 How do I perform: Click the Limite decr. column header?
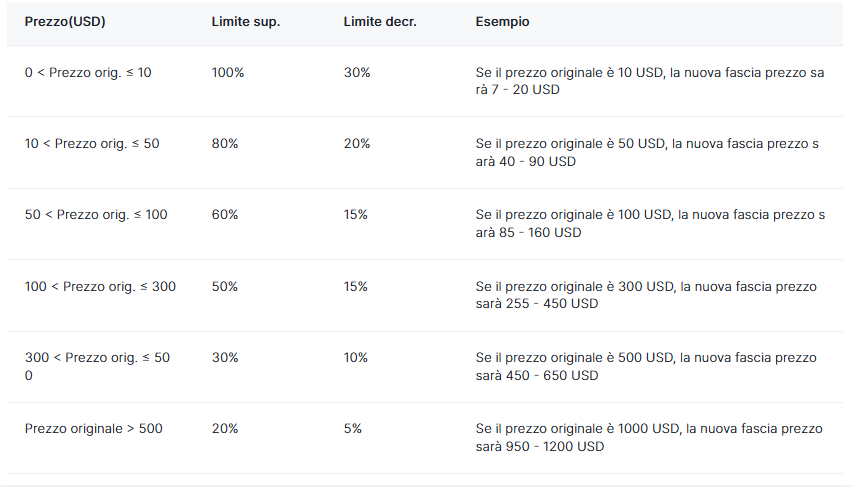(x=380, y=22)
